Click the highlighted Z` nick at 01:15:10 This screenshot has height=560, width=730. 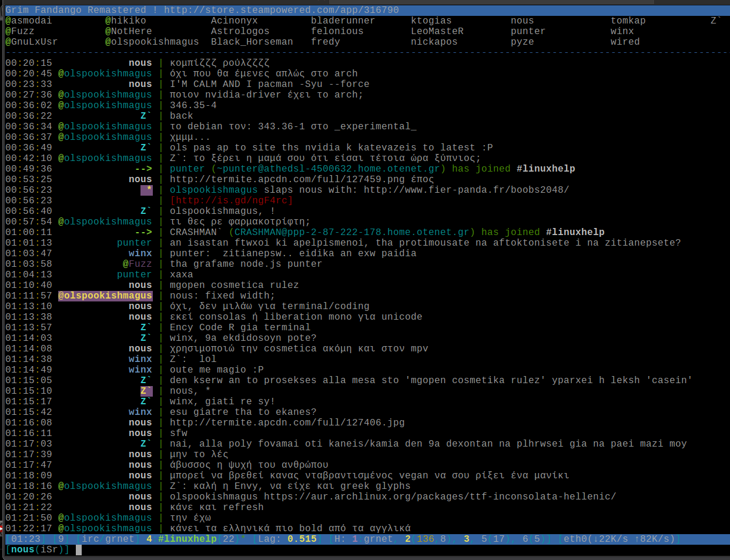click(x=146, y=391)
